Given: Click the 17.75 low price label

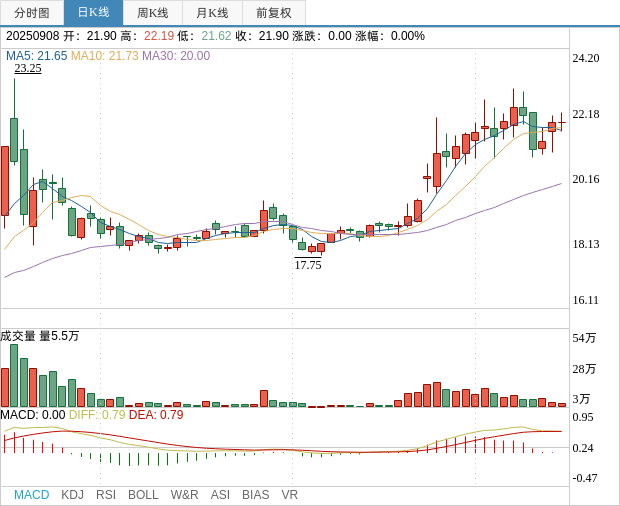Looking at the screenshot, I should [x=308, y=265].
